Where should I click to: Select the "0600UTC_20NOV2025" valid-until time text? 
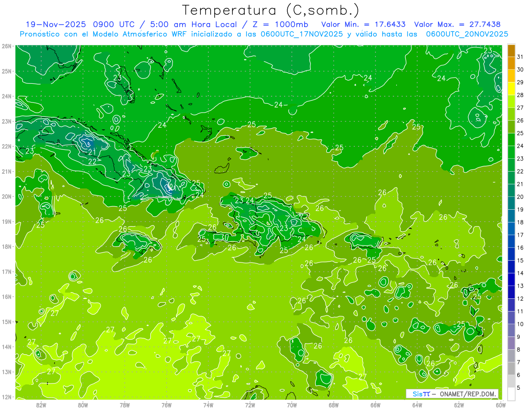[x=467, y=34]
